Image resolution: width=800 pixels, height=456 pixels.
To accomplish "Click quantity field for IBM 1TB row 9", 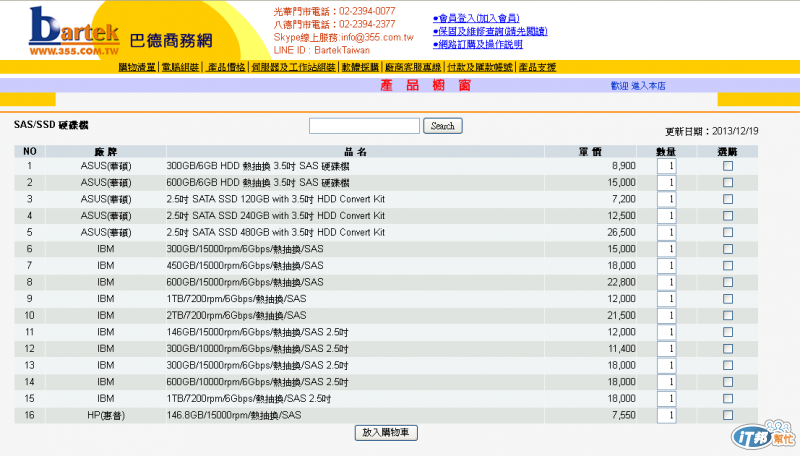I will point(666,299).
